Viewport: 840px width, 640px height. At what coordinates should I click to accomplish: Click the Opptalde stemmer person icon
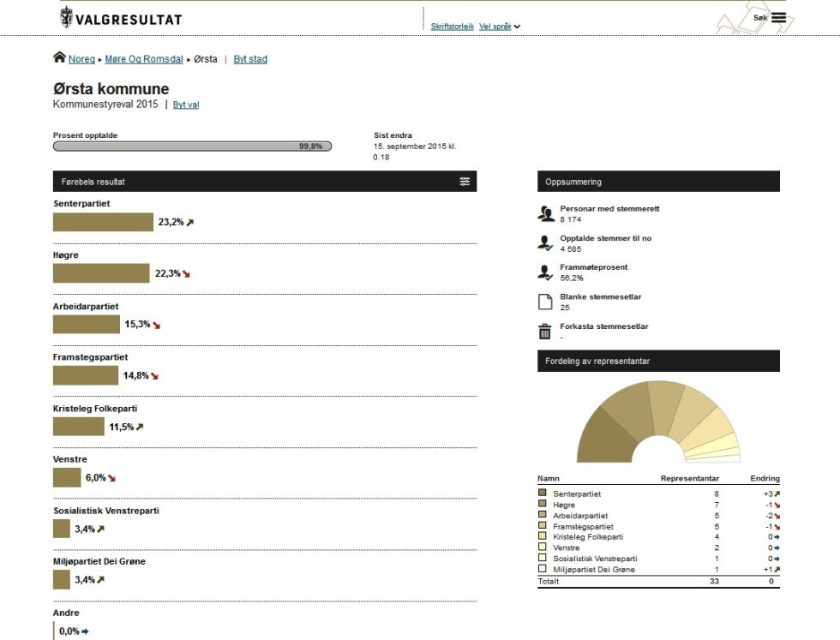point(545,243)
